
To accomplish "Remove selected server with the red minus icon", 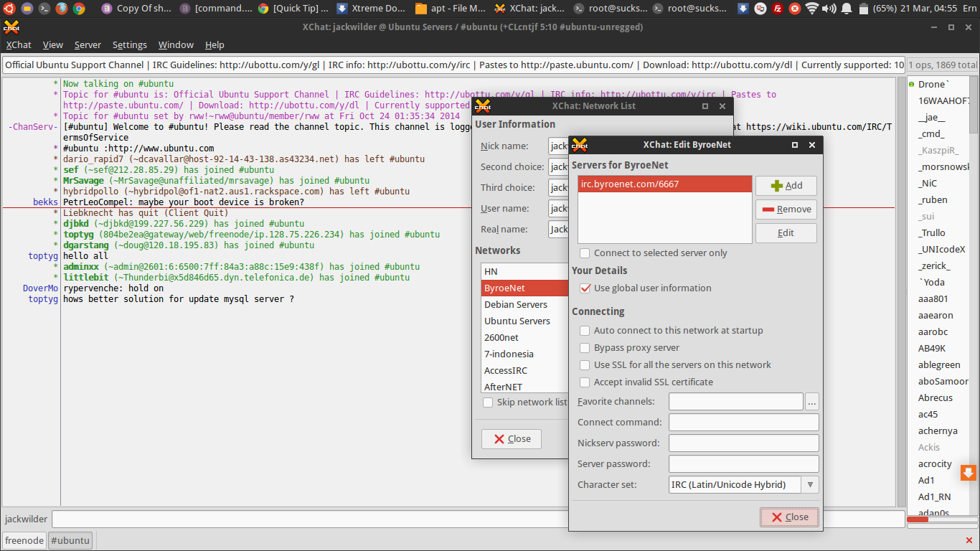I will click(x=786, y=209).
